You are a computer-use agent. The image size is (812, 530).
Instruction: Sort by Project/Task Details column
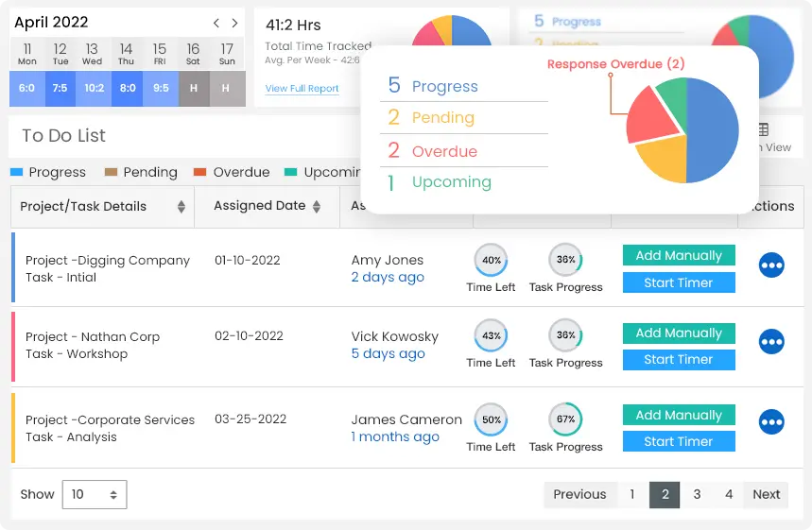click(x=181, y=207)
